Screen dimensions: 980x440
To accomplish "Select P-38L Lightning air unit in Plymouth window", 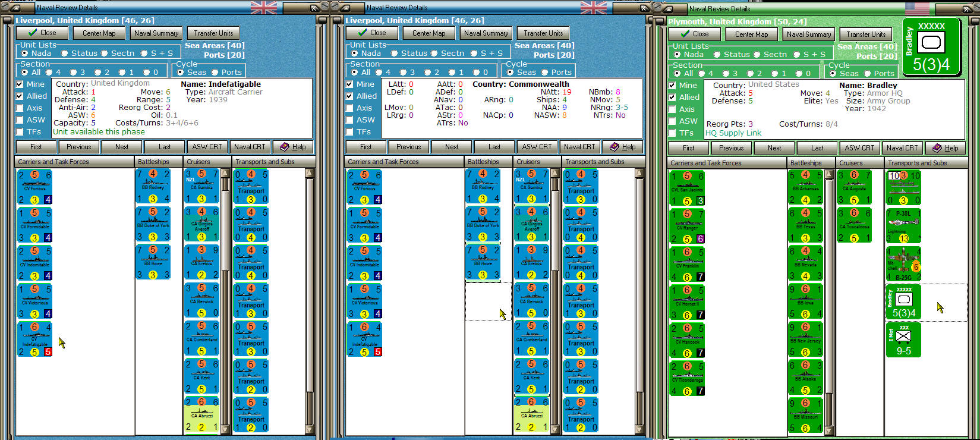I will point(903,226).
